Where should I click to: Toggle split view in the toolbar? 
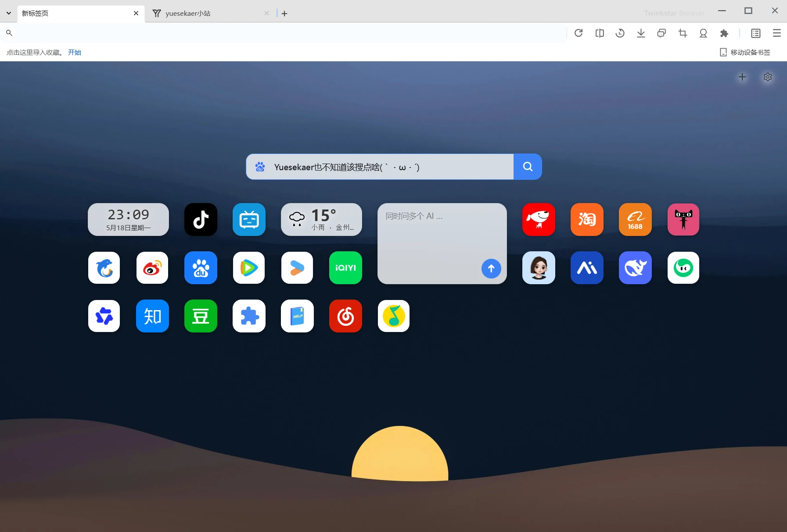click(x=600, y=33)
